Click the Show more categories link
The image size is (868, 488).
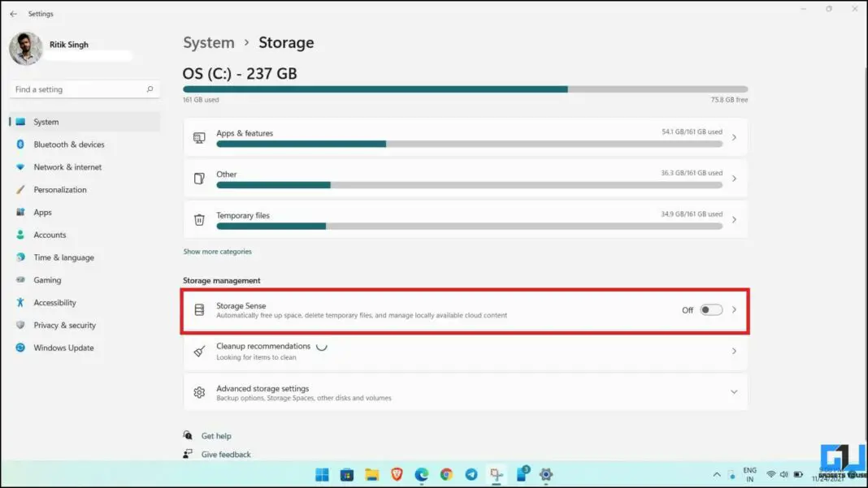click(217, 252)
